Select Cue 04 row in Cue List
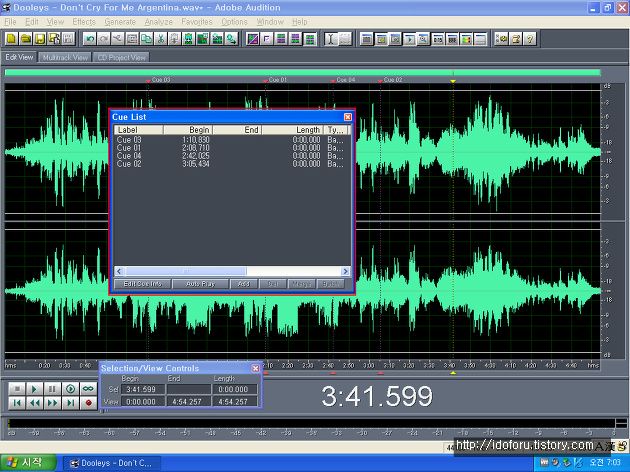This screenshot has height=472, width=630. (x=232, y=156)
